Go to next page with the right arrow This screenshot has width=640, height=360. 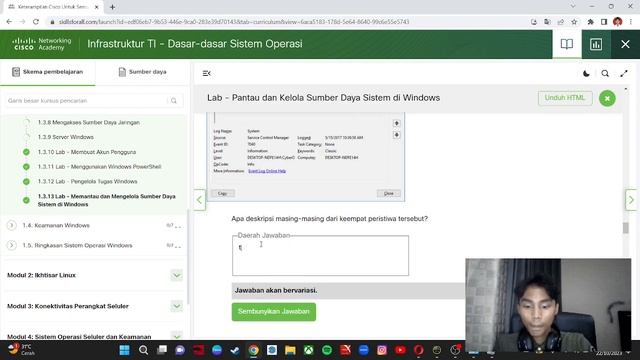(631, 200)
